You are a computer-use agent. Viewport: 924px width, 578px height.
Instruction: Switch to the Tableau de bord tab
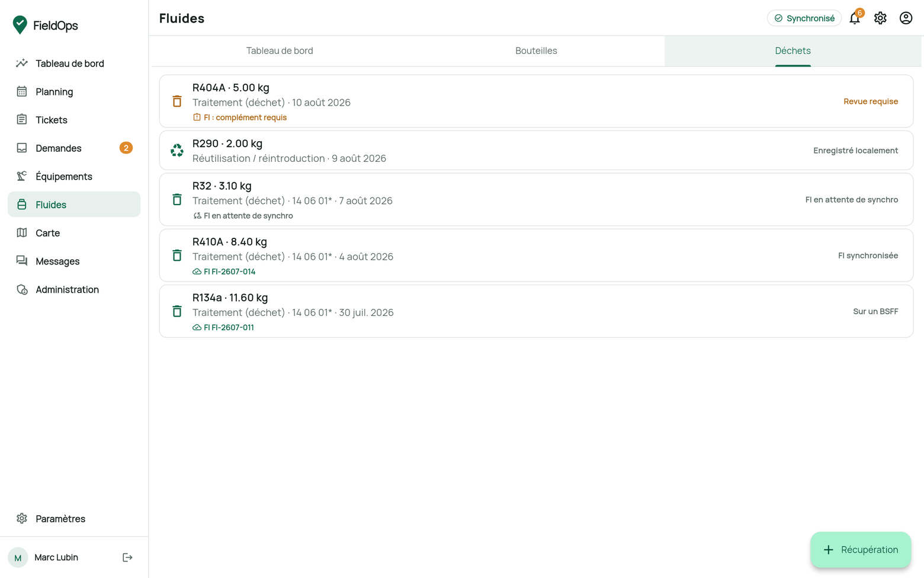(x=280, y=51)
